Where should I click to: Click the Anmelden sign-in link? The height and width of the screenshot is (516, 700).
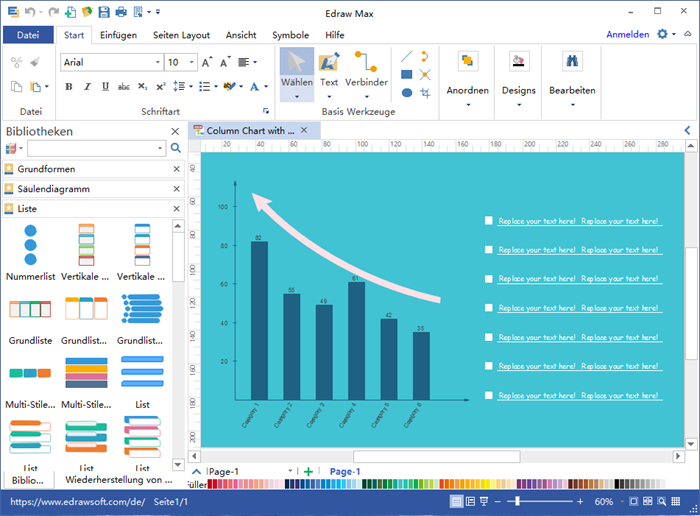(x=627, y=35)
